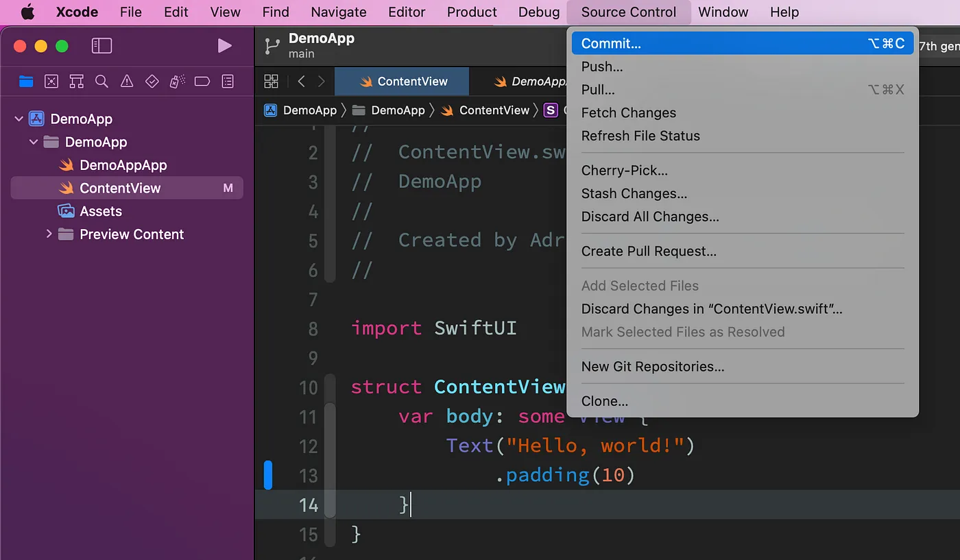The height and width of the screenshot is (560, 960).
Task: Collapse the DemoApp project root
Action: click(19, 119)
